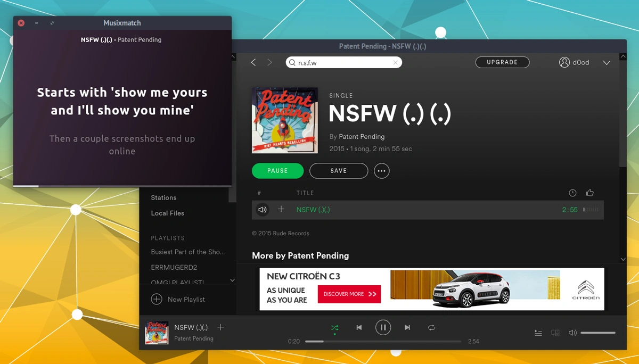Click the scroll-down chevron below More by Patent Pending
The image size is (639, 364).
pyautogui.click(x=622, y=259)
